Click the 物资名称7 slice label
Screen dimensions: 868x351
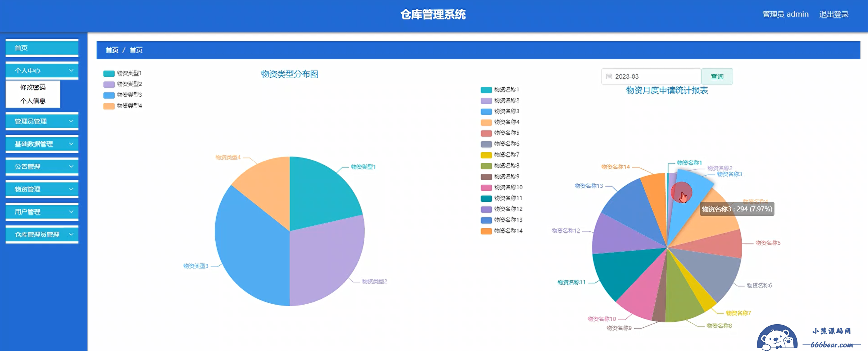(x=738, y=313)
